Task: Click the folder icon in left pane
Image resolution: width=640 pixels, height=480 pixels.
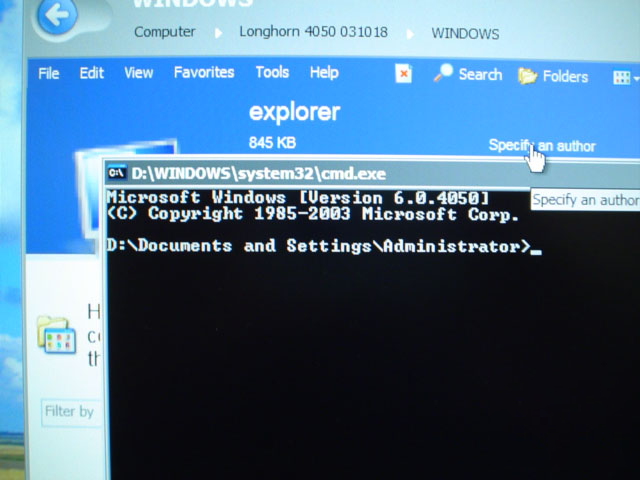Action: coord(57,335)
